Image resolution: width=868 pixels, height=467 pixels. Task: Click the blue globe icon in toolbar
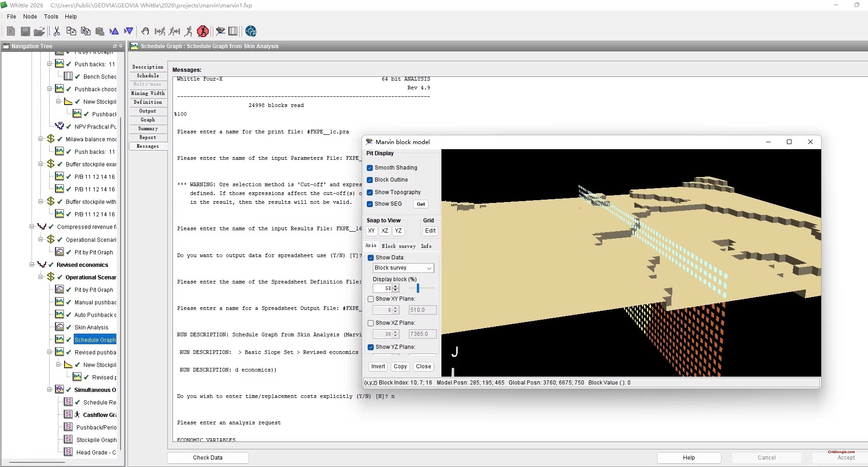251,31
